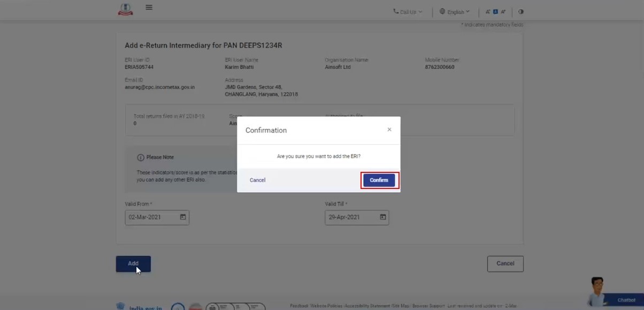
Task: Open the English language dropdown
Action: (454, 11)
